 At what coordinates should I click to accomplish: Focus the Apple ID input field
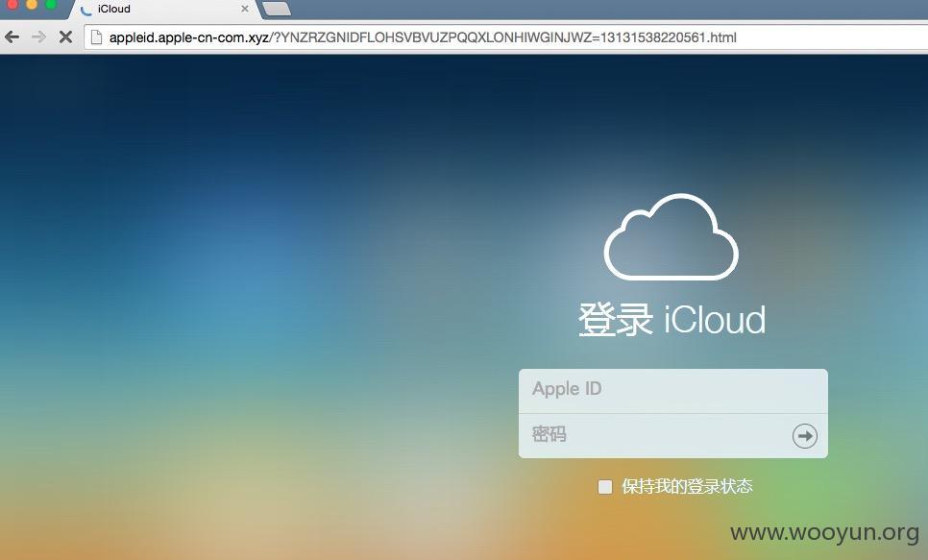(672, 391)
